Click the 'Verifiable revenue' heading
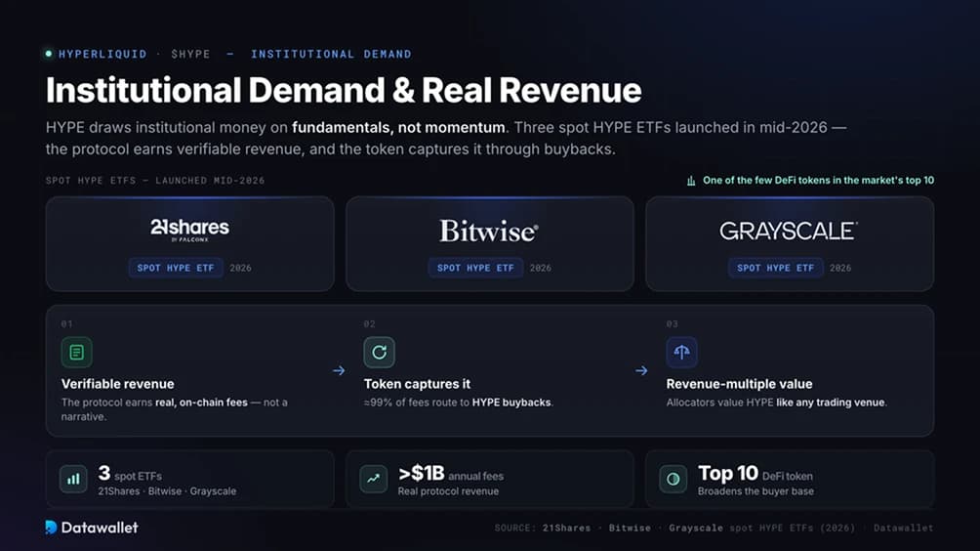The image size is (980, 551). pos(117,384)
